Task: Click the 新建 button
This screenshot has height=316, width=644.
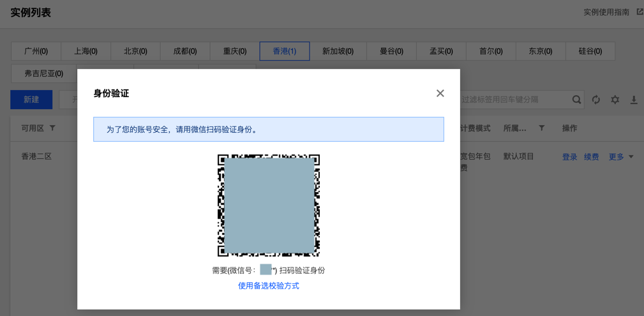Action: (31, 100)
